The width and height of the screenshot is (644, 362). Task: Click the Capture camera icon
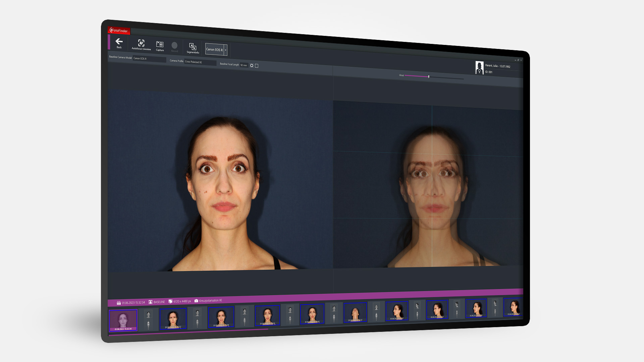(x=160, y=45)
